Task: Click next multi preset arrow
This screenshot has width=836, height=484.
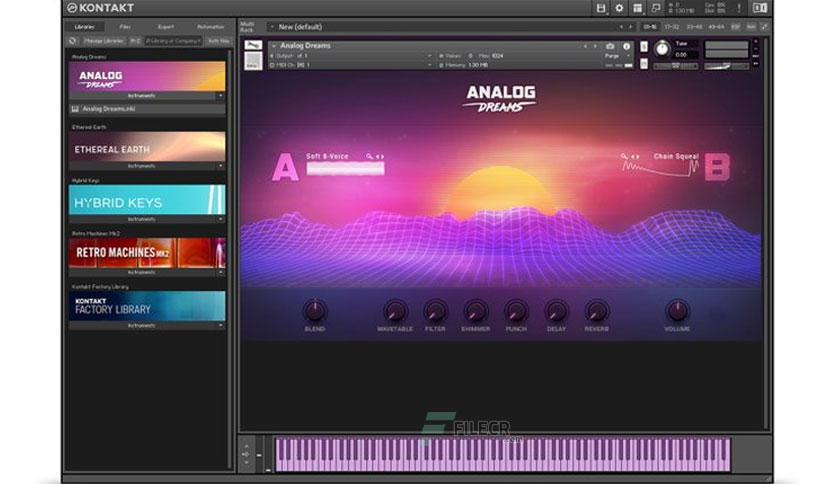Action: click(631, 27)
